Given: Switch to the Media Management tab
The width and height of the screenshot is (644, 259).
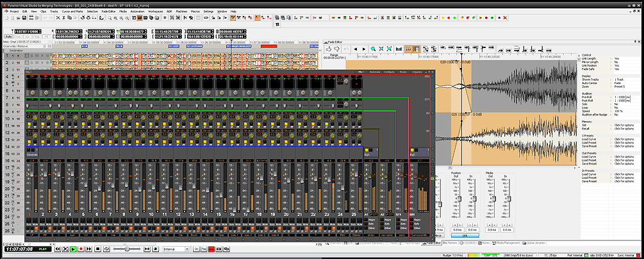Looking at the screenshot, I should coord(506,243).
